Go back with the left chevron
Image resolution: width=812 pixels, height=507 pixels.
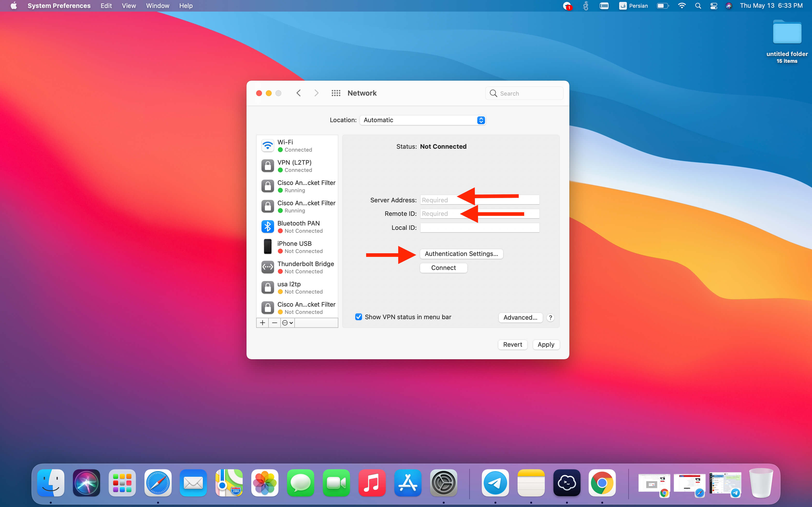tap(299, 93)
